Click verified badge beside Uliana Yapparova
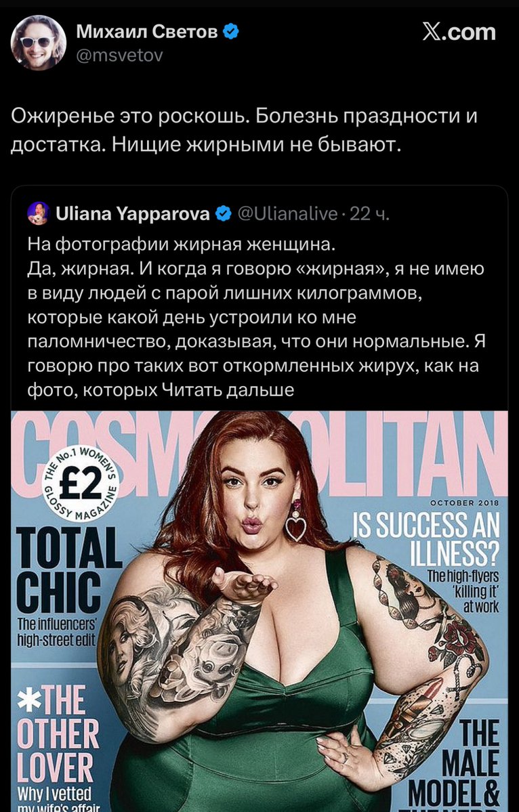The width and height of the screenshot is (519, 812). (x=223, y=213)
